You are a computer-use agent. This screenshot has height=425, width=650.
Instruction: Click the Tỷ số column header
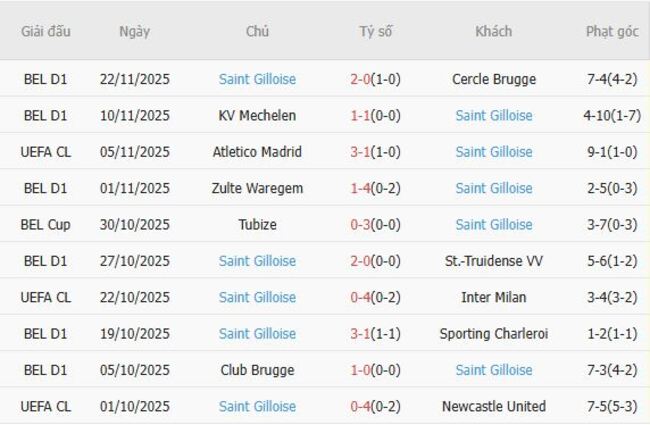(x=375, y=31)
